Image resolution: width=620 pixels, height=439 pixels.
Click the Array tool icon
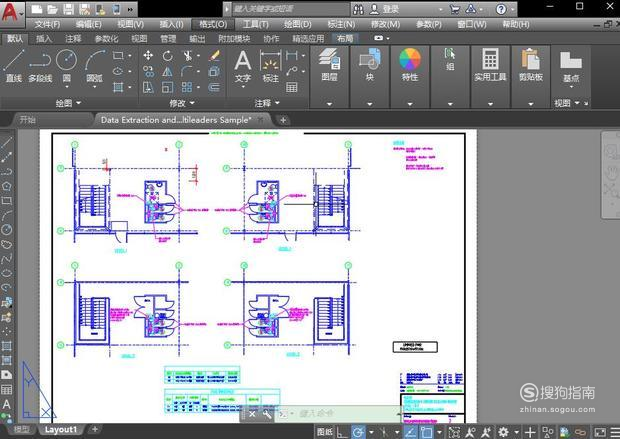(x=187, y=87)
